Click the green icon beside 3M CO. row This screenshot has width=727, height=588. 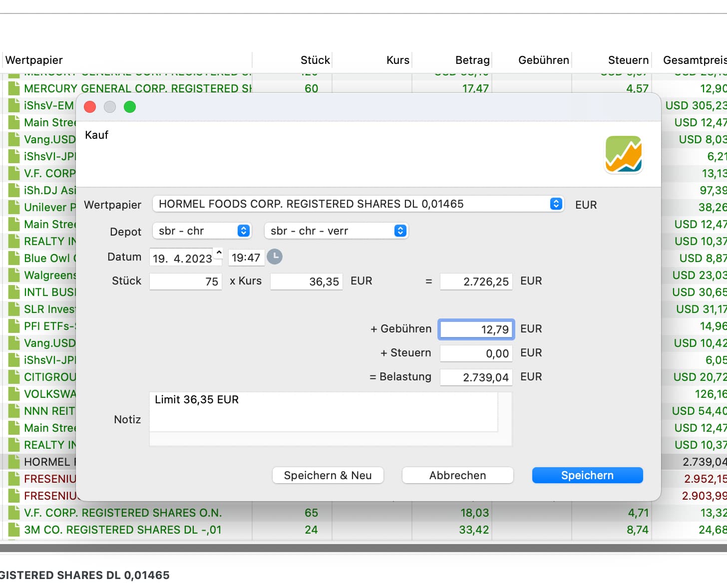tap(14, 530)
